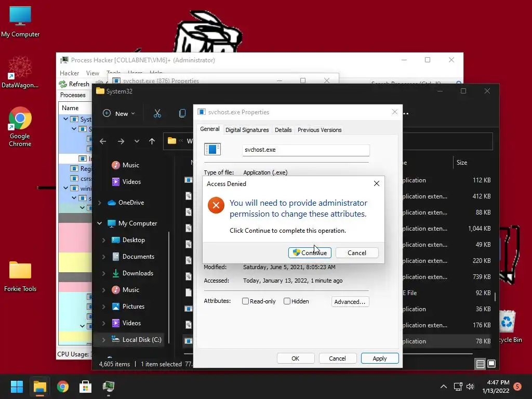This screenshot has width=532, height=399.
Task: Open View menu in Process Hacker
Action: [x=92, y=73]
